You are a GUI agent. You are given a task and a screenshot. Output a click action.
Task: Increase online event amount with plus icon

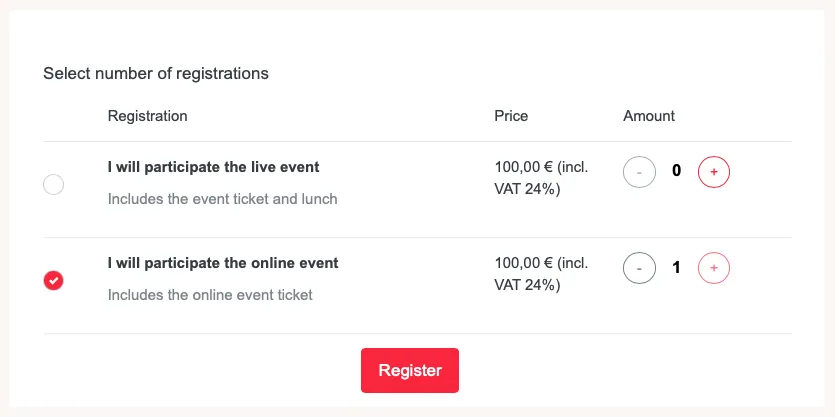pos(713,268)
